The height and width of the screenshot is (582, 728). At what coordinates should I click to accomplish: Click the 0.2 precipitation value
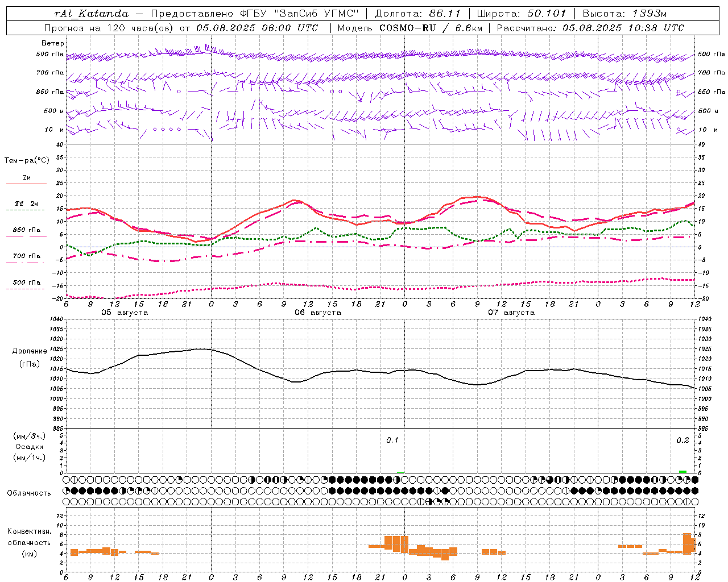[x=682, y=440]
